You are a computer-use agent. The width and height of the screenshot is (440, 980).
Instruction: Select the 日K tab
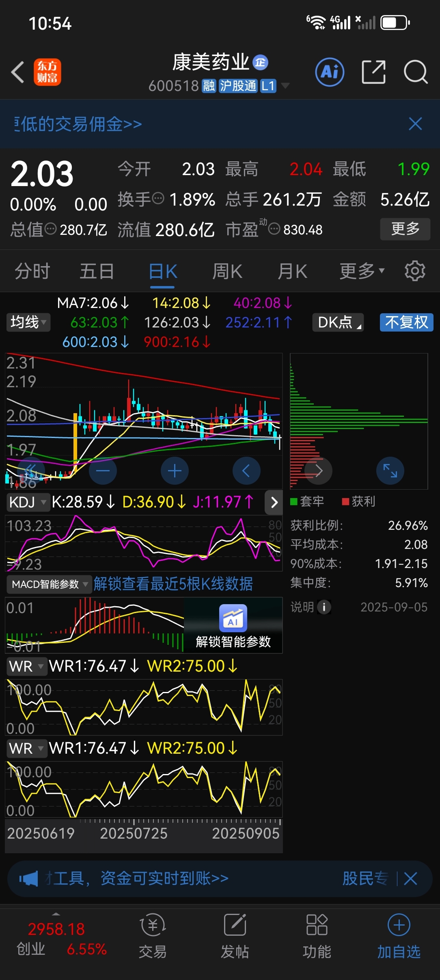coord(162,271)
